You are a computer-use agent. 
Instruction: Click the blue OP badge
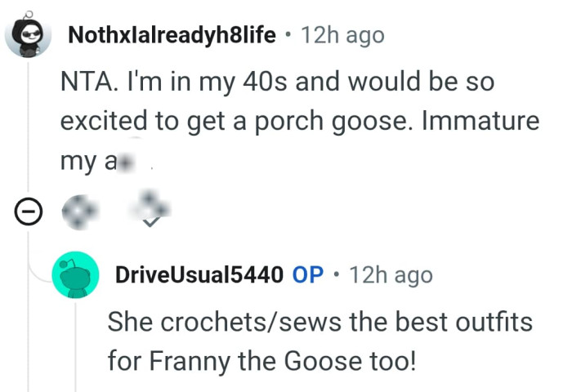308,275
